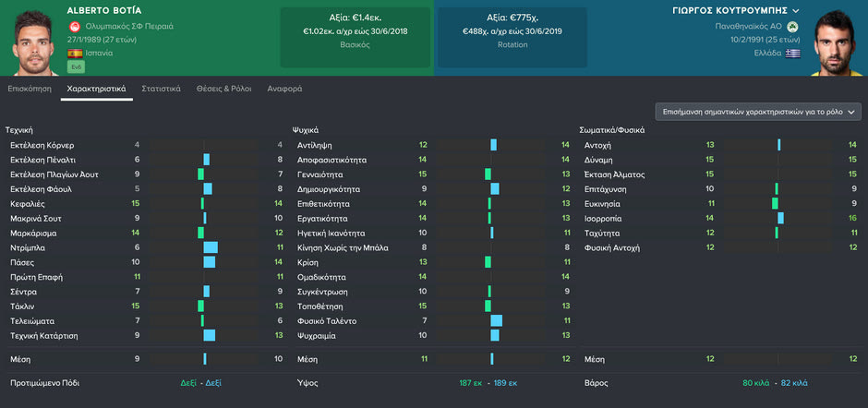Click the Greece flag icon
868x408 pixels.
tap(793, 54)
